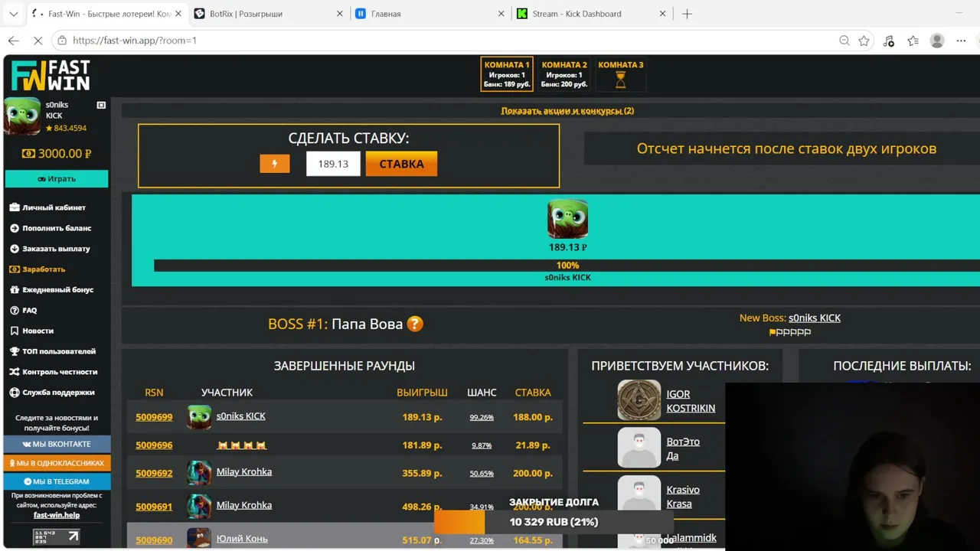Viewport: 980px width, 551px height.
Task: Open the МЫ В ОДНОКЛАССНИКАХ button
Action: point(57,463)
